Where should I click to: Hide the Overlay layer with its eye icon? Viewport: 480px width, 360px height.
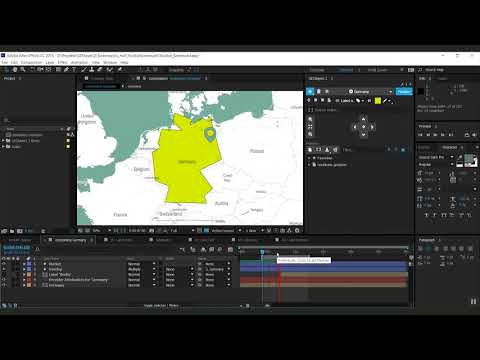[4, 269]
